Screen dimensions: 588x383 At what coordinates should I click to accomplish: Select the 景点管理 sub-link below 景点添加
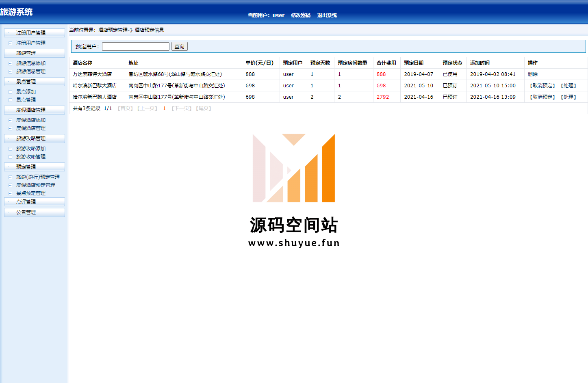[x=26, y=100]
